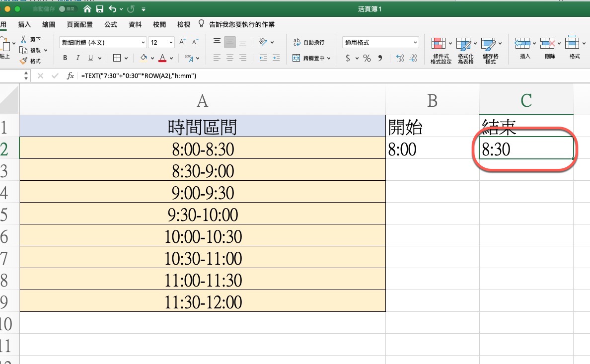The image size is (590, 364).
Task: Cut selection with 剪下
Action: point(31,39)
